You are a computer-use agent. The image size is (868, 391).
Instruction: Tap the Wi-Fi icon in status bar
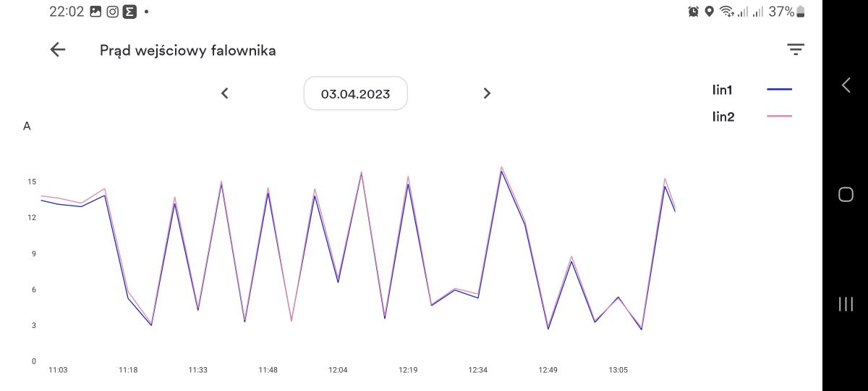(726, 12)
